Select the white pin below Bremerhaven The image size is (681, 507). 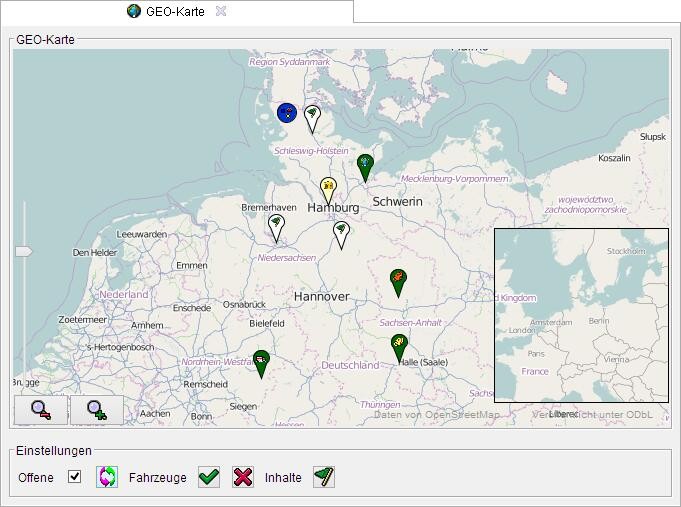click(x=277, y=229)
